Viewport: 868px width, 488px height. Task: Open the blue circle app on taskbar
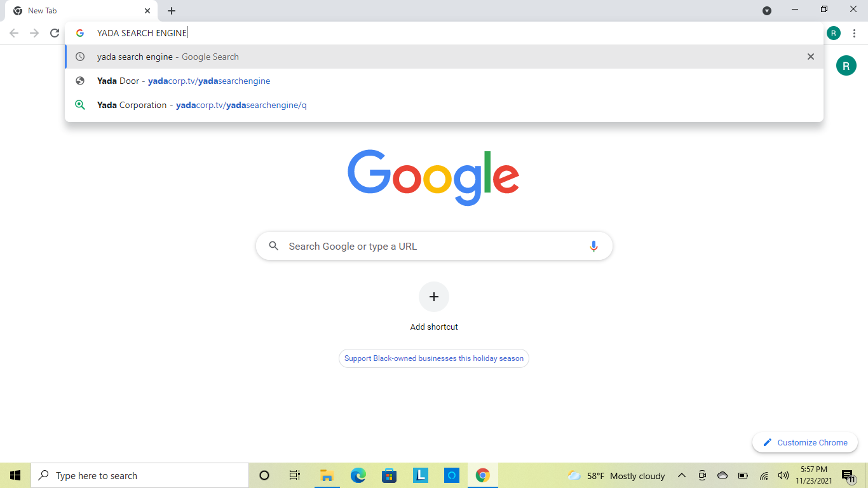click(x=452, y=475)
